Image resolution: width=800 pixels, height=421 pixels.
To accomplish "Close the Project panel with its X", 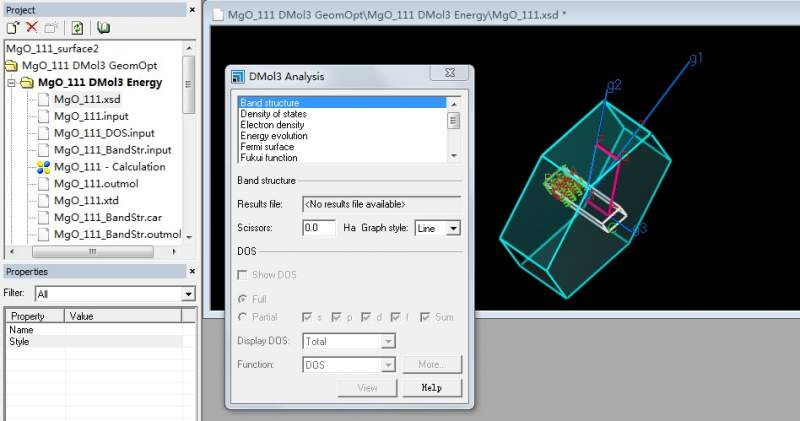I will 192,10.
